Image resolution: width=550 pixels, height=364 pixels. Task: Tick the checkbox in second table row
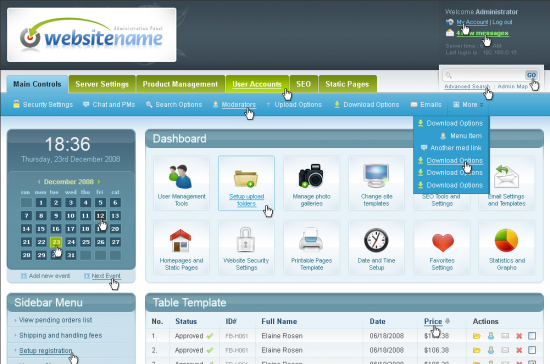click(532, 350)
